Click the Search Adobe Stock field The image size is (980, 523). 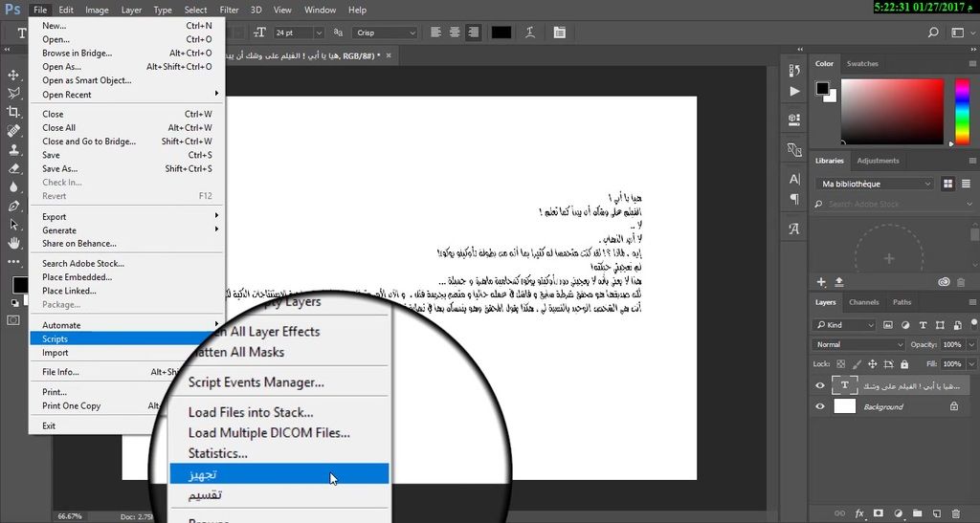(x=894, y=204)
